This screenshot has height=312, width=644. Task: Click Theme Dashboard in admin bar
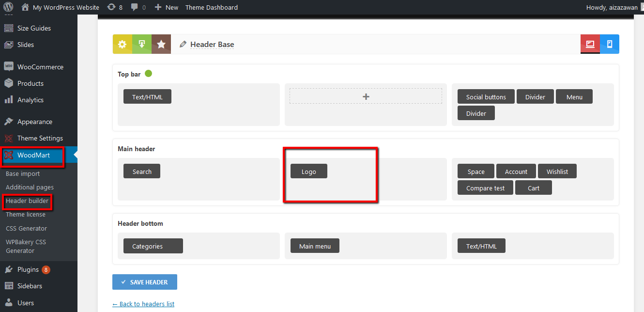coord(212,7)
